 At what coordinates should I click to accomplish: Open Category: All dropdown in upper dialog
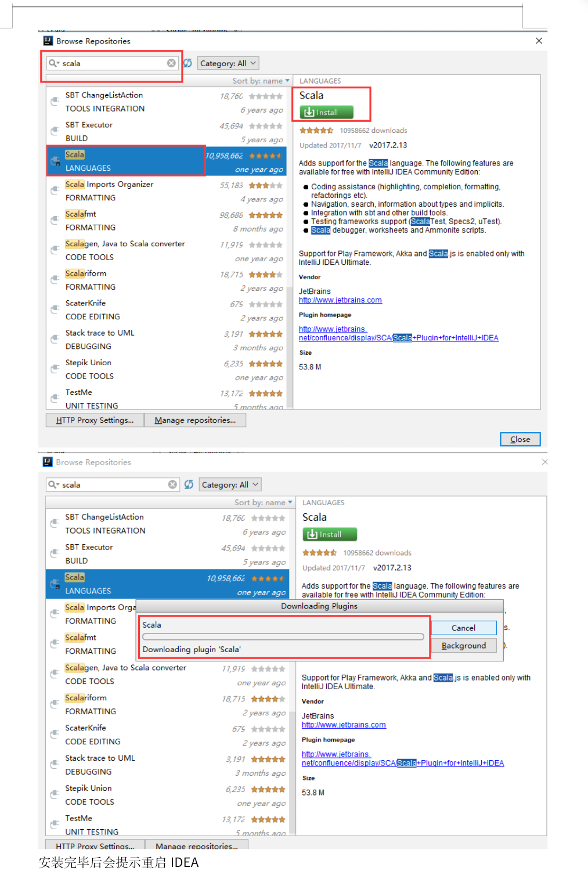point(228,63)
